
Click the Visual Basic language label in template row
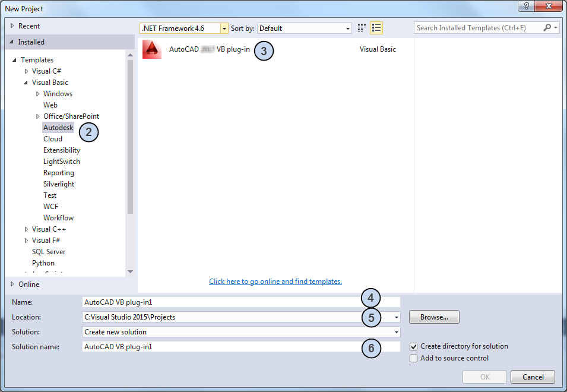378,49
